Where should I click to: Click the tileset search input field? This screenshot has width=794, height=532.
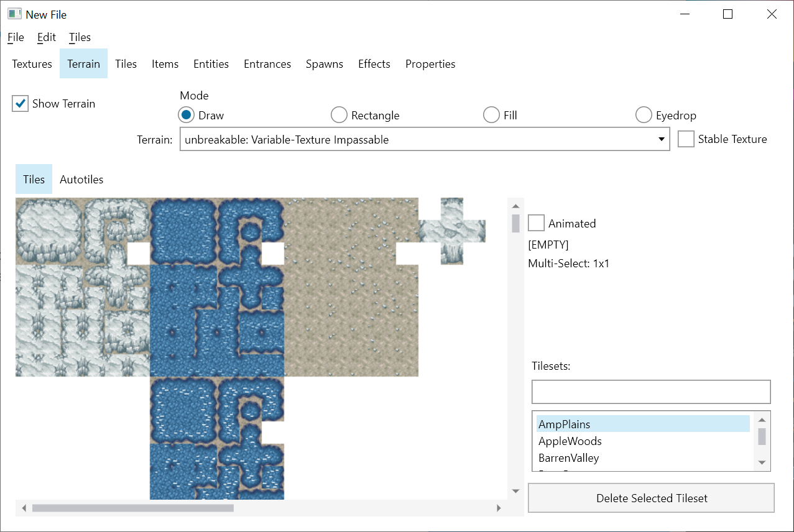click(651, 392)
